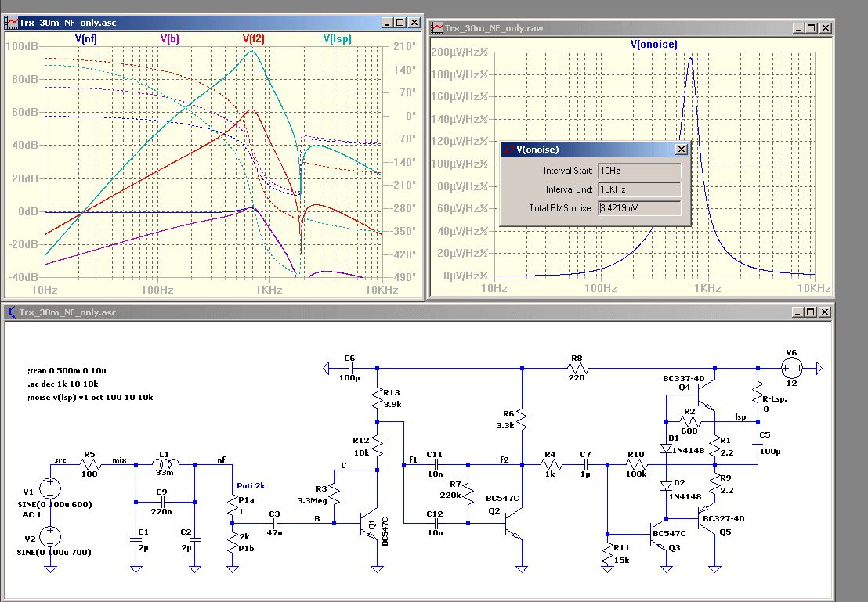Select the D1 1N4148 diode symbol
The height and width of the screenshot is (602, 868).
coord(667,449)
